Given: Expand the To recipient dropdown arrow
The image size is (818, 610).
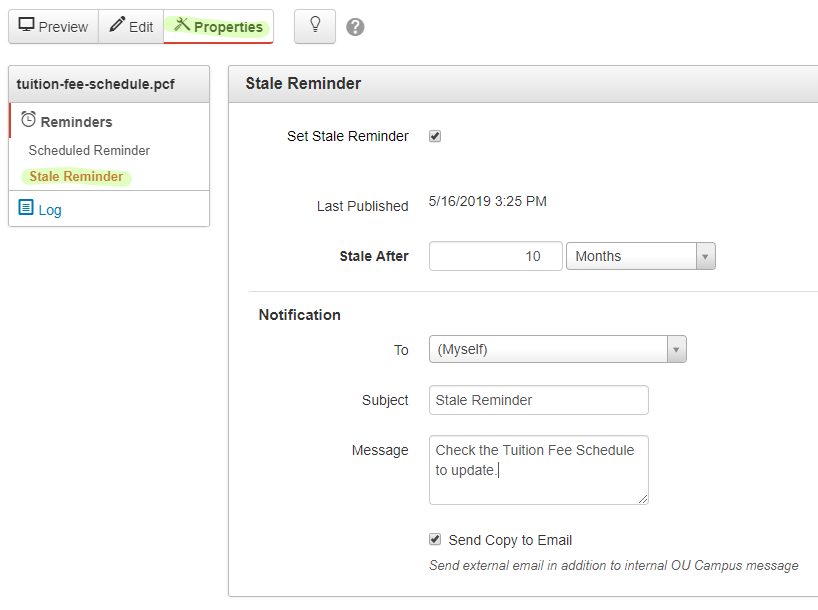Looking at the screenshot, I should pos(676,349).
